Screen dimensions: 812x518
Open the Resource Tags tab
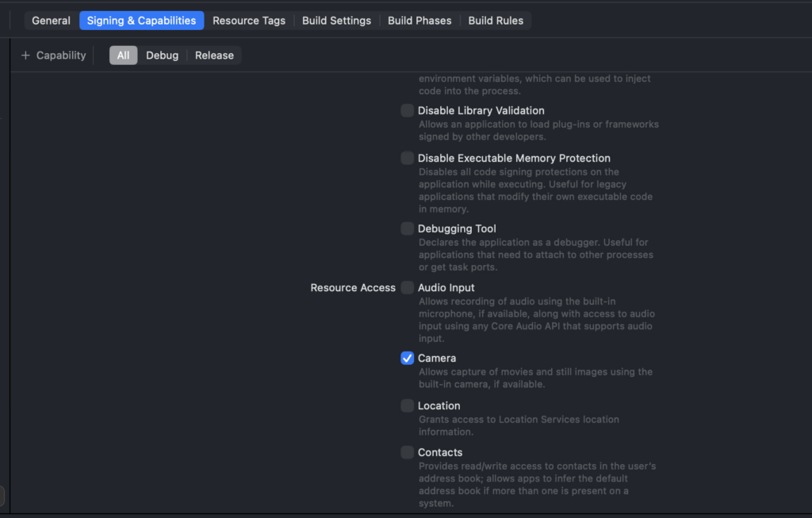[x=249, y=21]
